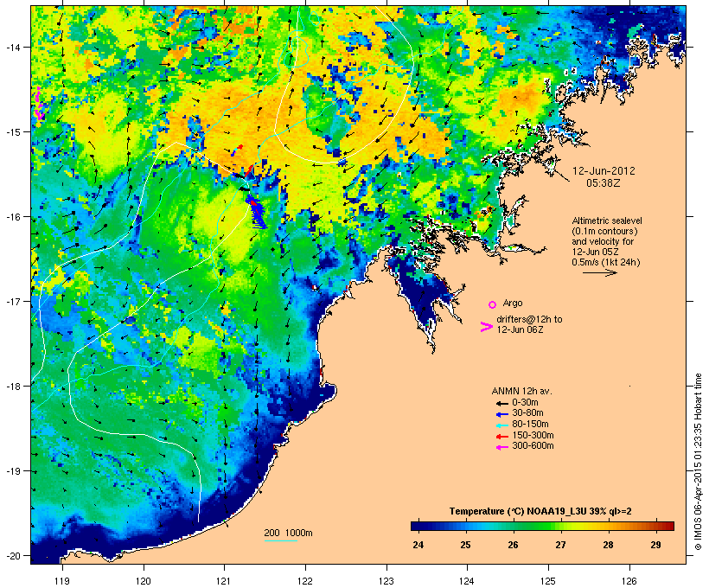Click the 'ANMN 12h av.' heading
Viewport: 709px width, 588px height.
coord(521,391)
